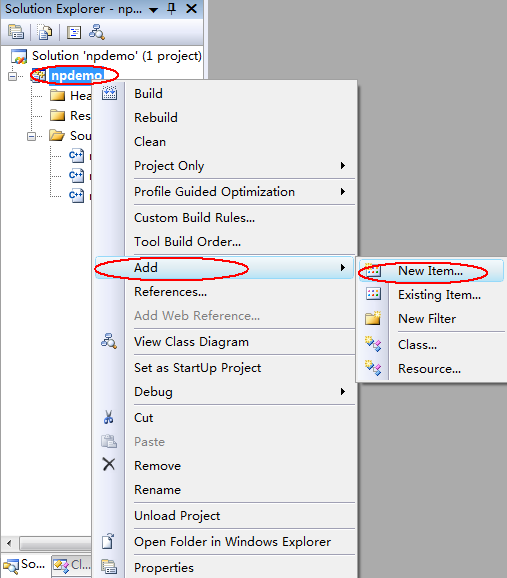Click the Build menu icon
The width and height of the screenshot is (507, 578).
(x=109, y=93)
